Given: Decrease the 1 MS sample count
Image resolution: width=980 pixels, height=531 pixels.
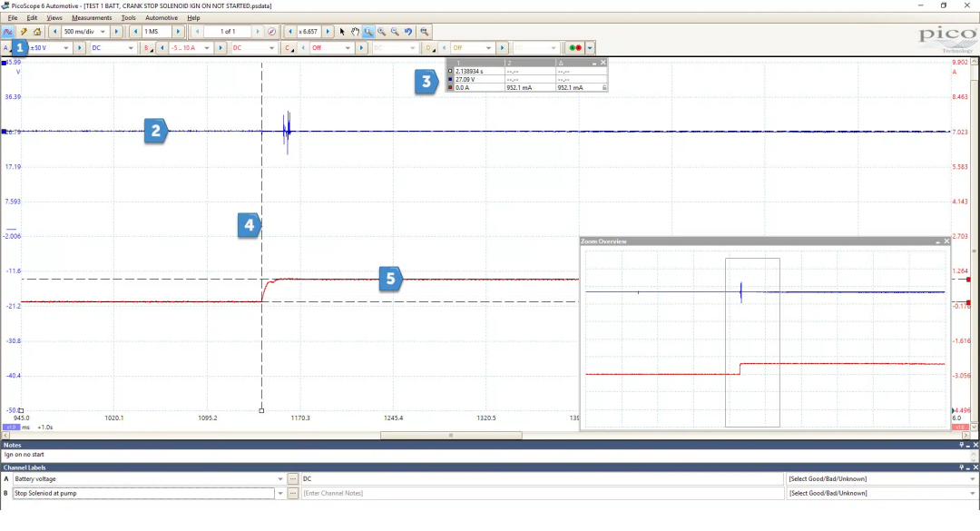Looking at the screenshot, I should click(135, 31).
